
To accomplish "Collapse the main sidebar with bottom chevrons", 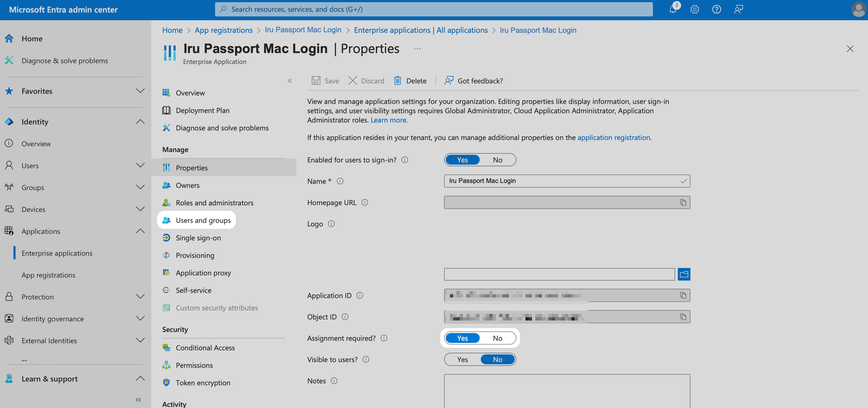I will [x=138, y=400].
